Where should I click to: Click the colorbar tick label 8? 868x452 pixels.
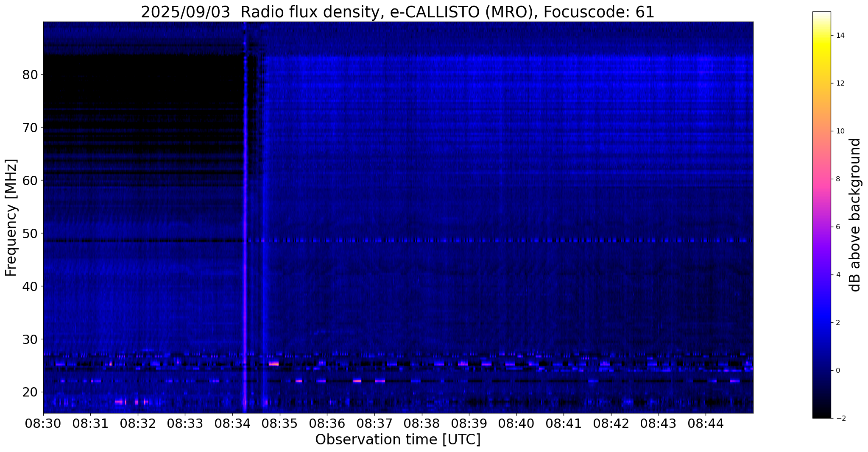[838, 179]
